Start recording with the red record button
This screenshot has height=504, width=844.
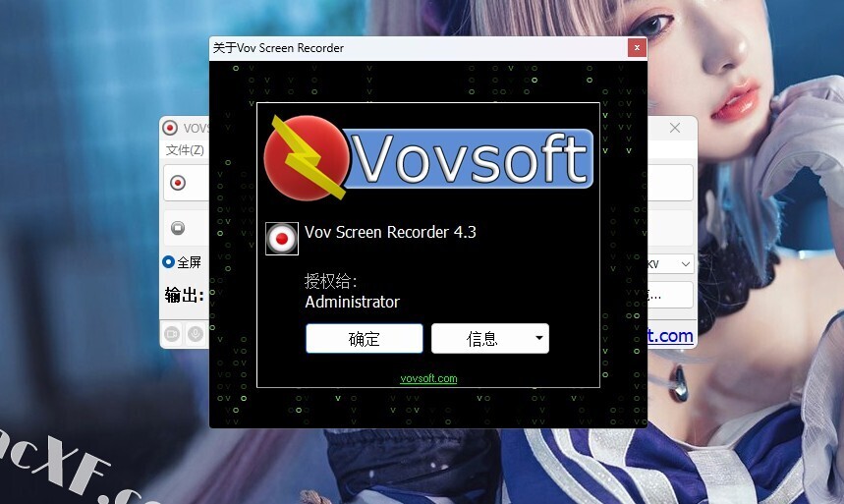tap(178, 183)
